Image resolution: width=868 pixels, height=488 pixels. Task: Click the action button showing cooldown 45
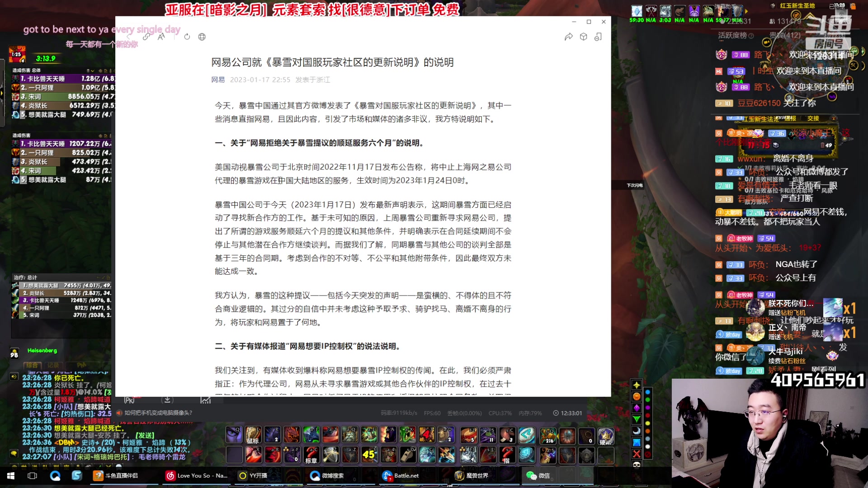369,455
